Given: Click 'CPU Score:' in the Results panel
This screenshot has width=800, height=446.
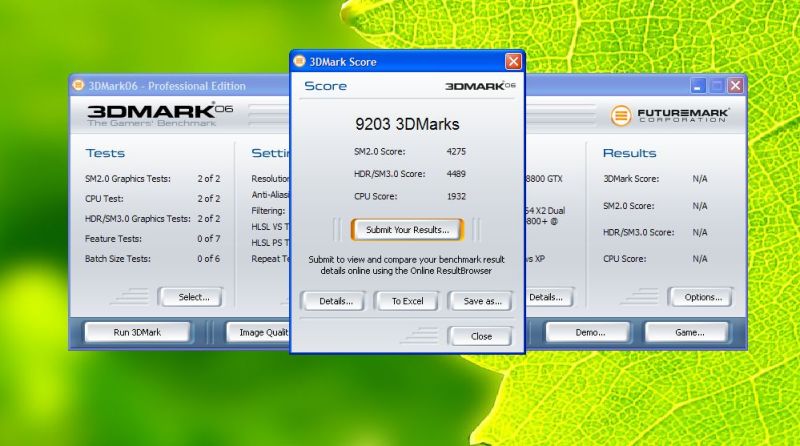Looking at the screenshot, I should pyautogui.click(x=655, y=259).
